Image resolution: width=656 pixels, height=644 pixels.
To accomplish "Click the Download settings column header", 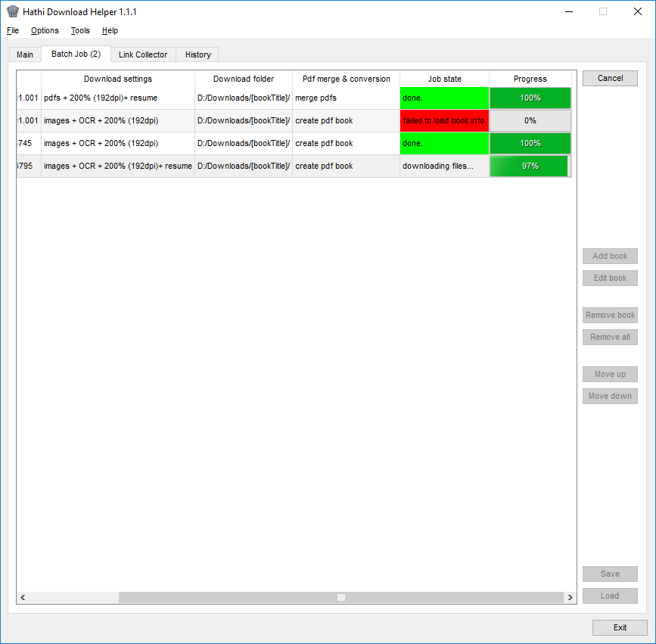I will tap(118, 79).
